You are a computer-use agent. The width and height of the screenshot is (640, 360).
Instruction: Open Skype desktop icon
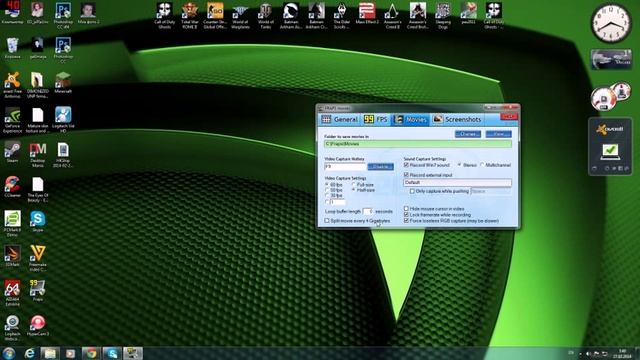point(38,222)
